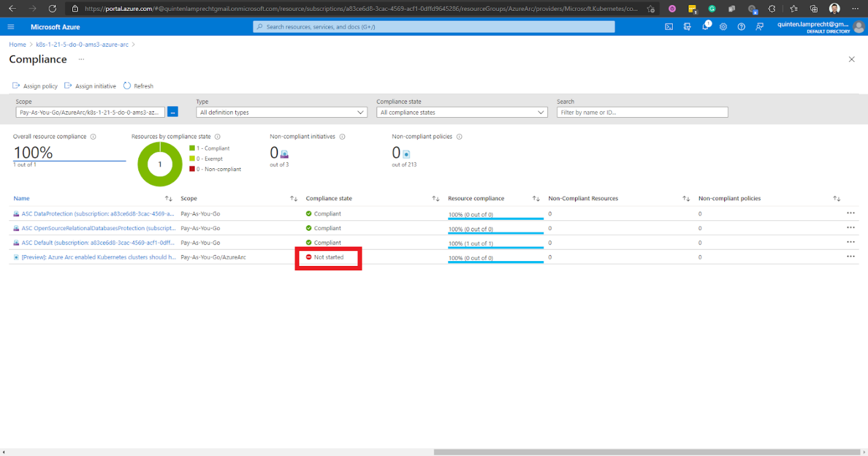Click the Scope field showing Pay-As-You-Go/AzureArc
This screenshot has width=868, height=456.
tap(90, 112)
